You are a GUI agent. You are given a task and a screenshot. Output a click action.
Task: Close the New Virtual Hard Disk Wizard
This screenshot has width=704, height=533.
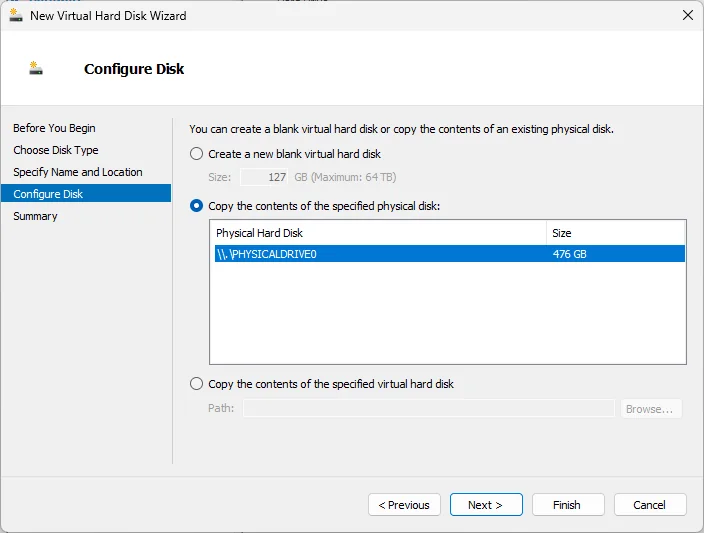pos(687,15)
